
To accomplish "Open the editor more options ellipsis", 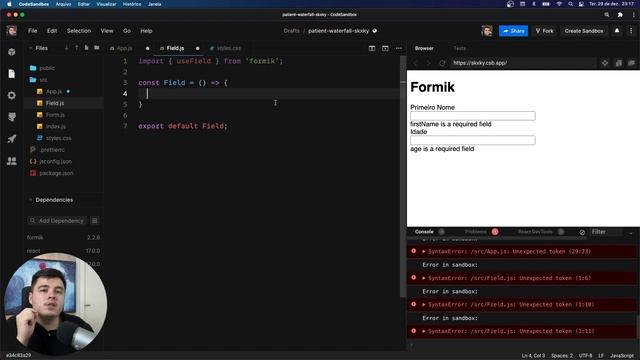I will [399, 48].
